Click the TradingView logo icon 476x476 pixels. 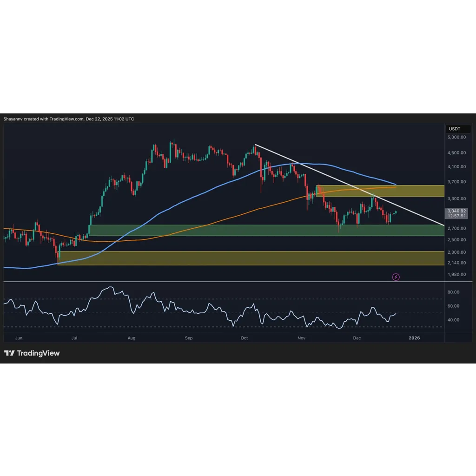pos(9,353)
